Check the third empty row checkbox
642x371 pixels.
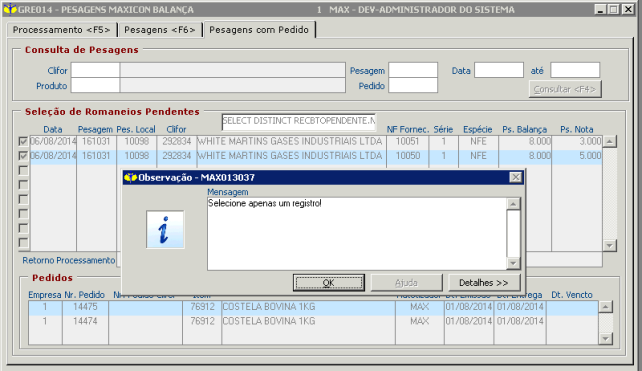click(23, 170)
